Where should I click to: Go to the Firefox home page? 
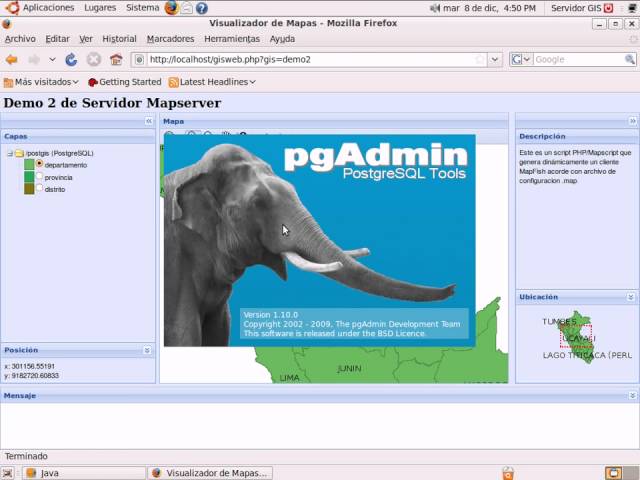click(116, 60)
